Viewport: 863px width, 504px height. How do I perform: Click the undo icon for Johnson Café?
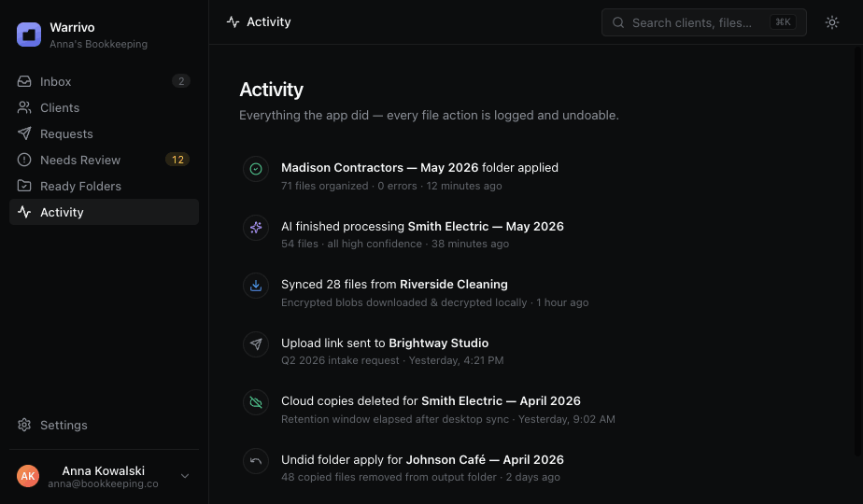pyautogui.click(x=256, y=460)
